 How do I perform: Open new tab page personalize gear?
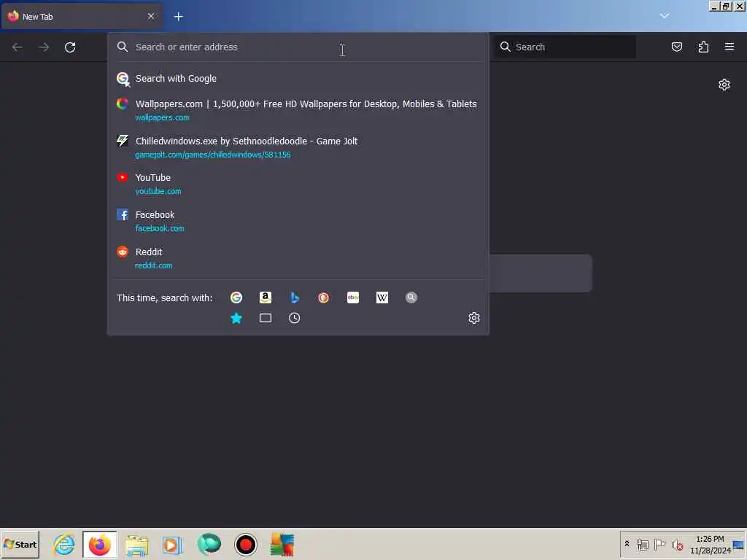[724, 85]
